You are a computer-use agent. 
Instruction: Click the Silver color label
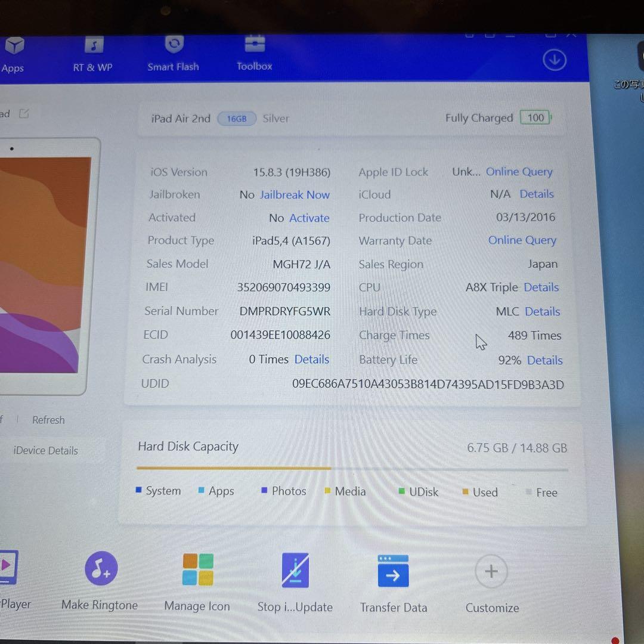coord(276,119)
